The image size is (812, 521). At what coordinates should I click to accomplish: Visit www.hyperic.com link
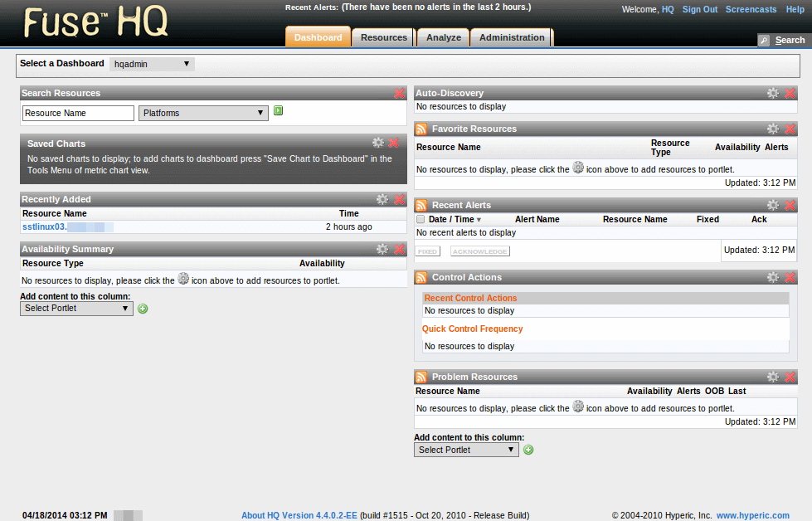753,515
